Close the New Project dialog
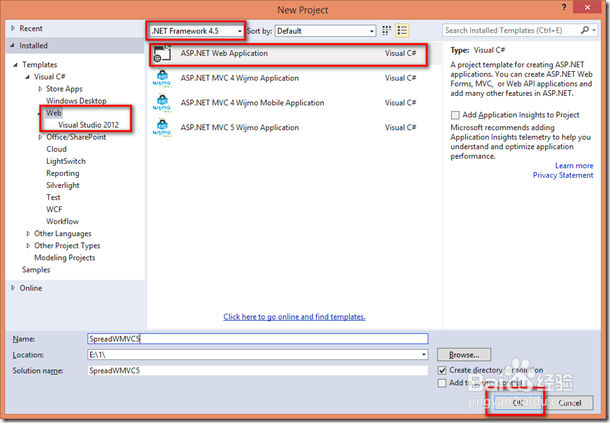610x423 pixels. point(587,7)
